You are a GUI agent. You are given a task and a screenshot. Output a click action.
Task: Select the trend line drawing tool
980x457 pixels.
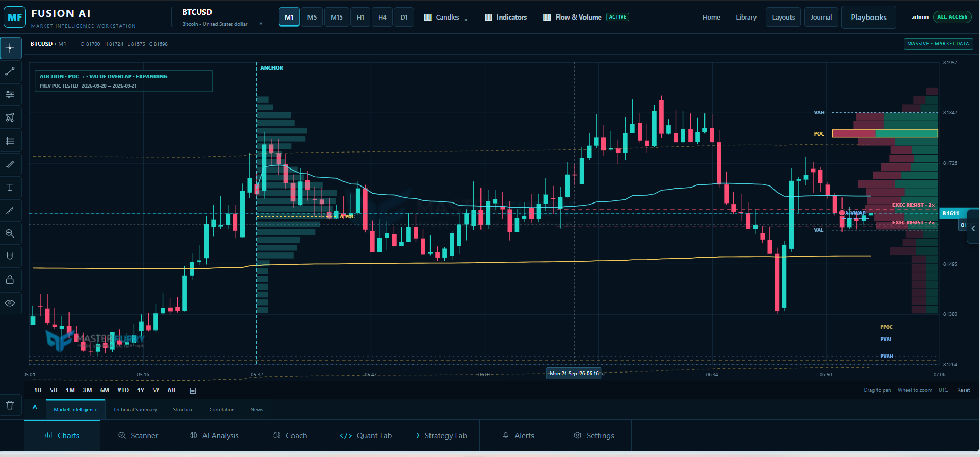click(x=10, y=72)
